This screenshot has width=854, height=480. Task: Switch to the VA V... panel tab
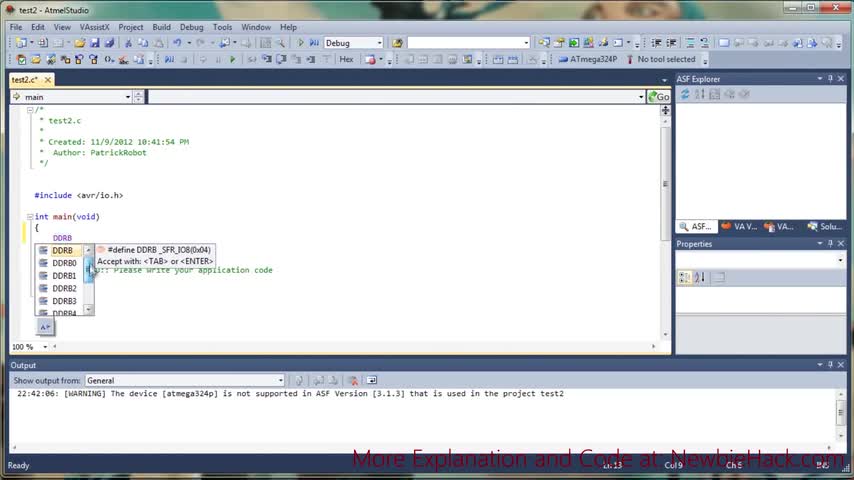739,226
